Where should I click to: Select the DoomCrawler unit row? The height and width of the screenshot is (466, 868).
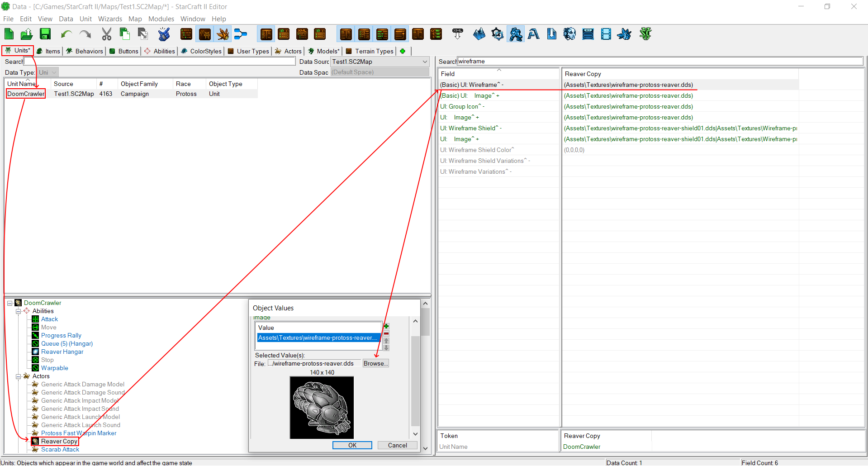point(131,94)
